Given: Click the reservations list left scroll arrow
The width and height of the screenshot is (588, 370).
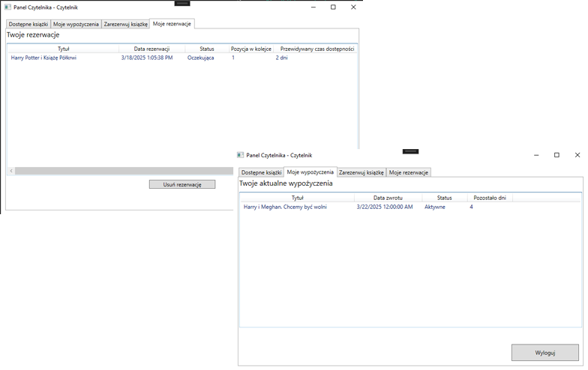Looking at the screenshot, I should click(x=11, y=171).
